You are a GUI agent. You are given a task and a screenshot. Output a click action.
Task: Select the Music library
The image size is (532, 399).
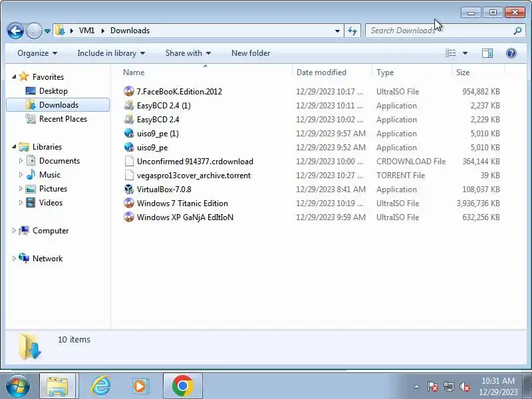tap(49, 175)
